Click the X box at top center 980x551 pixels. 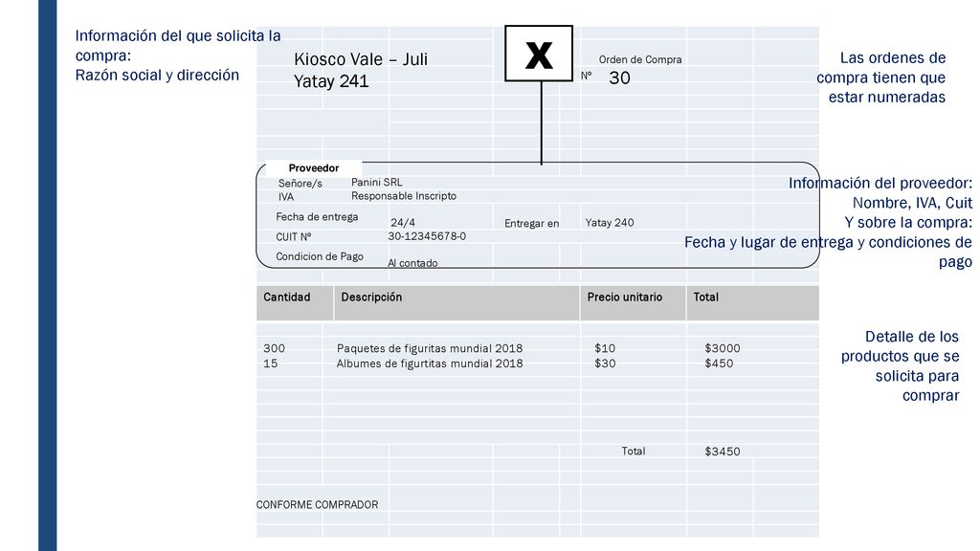tap(539, 54)
